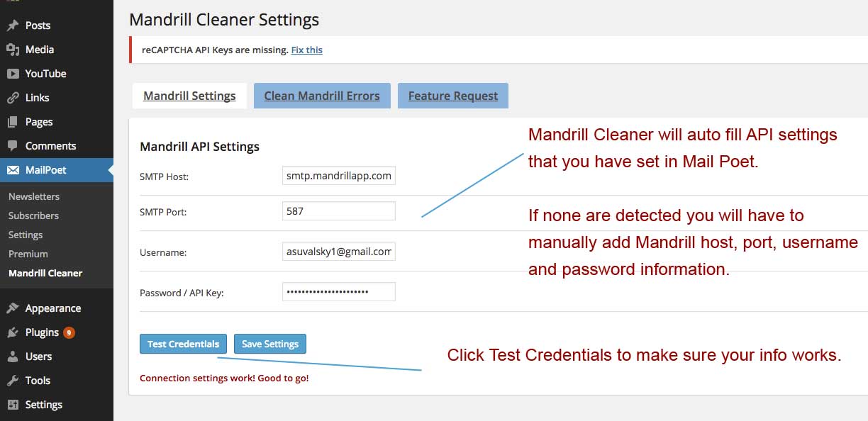Click the Plugins plug icon
The width and height of the screenshot is (868, 421).
[13, 332]
